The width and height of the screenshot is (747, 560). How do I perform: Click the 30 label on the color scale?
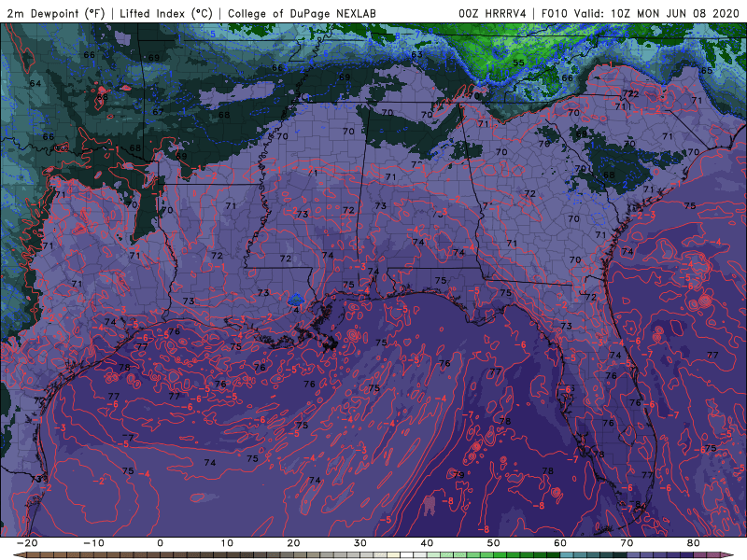pyautogui.click(x=360, y=543)
